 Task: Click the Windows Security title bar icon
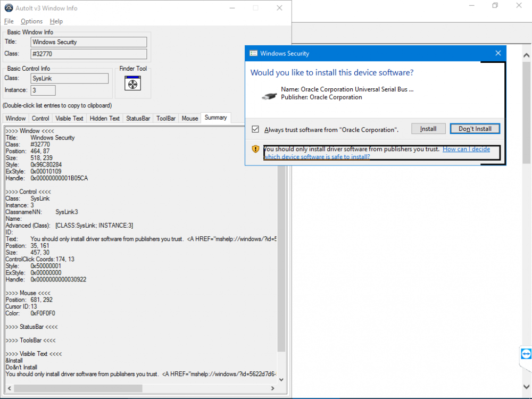pos(253,53)
